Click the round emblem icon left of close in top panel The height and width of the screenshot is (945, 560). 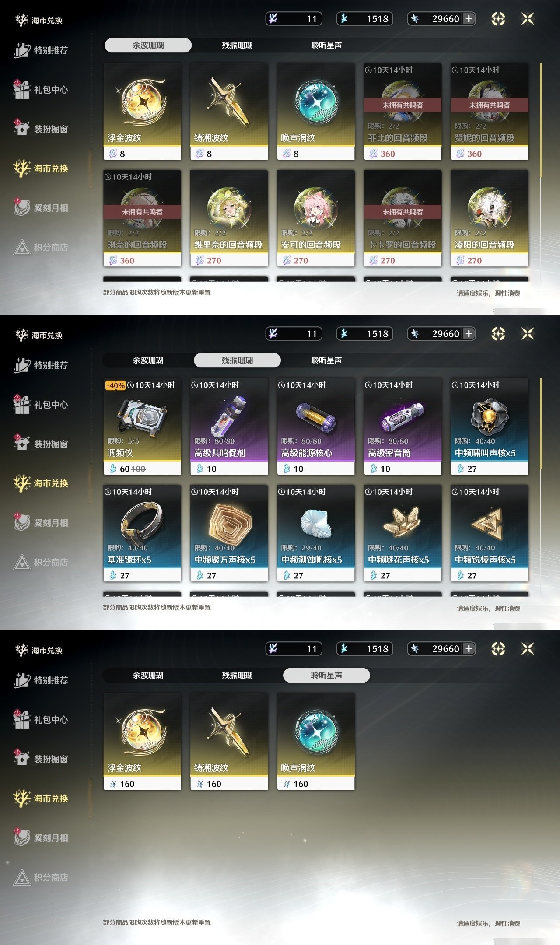click(x=498, y=19)
